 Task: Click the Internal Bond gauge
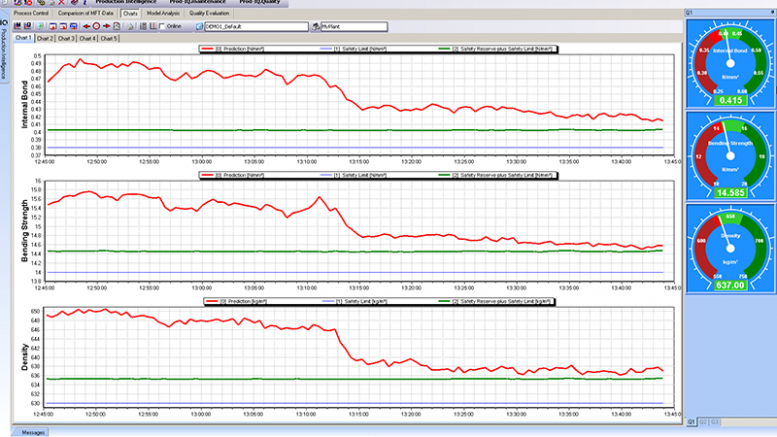pyautogui.click(x=730, y=64)
